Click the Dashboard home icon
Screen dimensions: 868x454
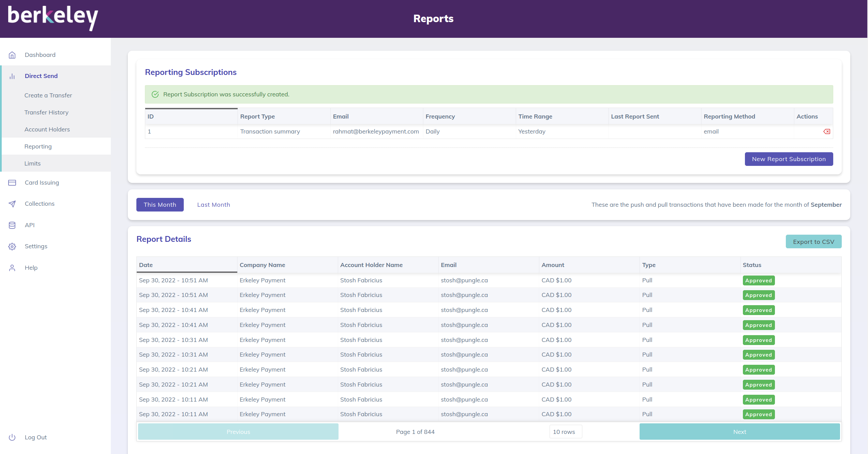tap(12, 55)
